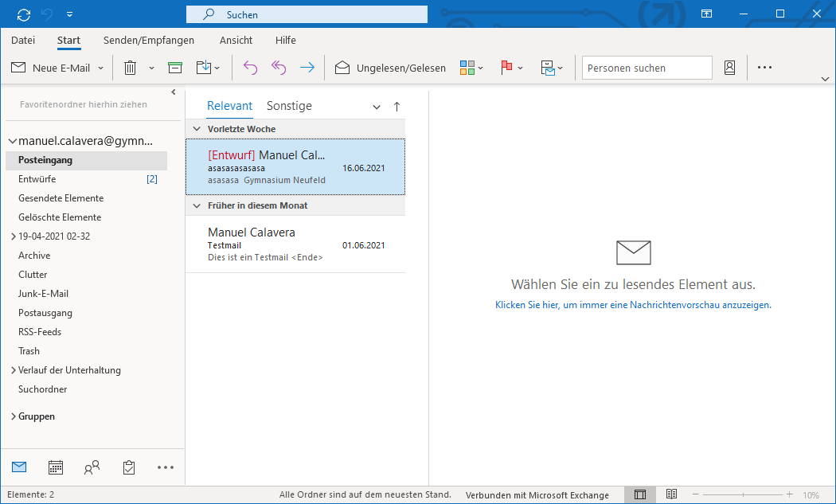Click the Reply arrow icon

[x=250, y=68]
